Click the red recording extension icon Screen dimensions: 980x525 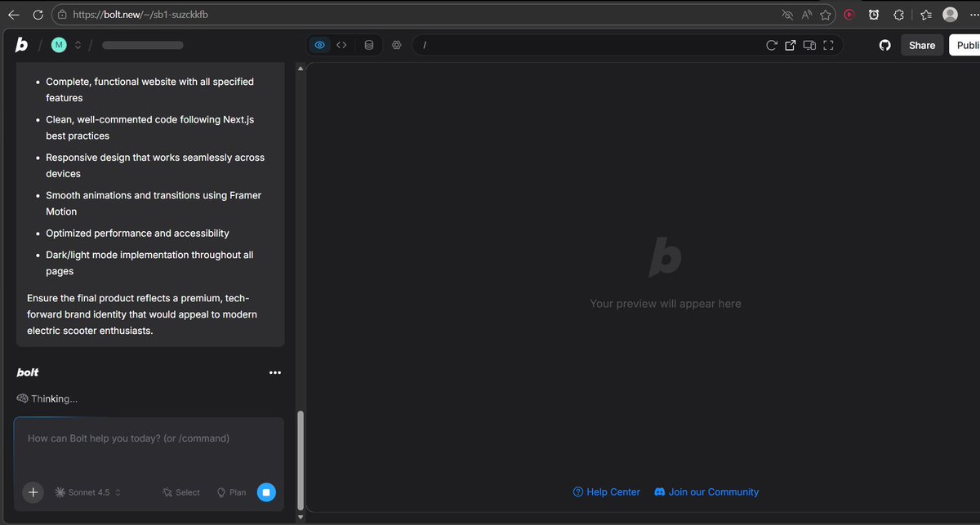(x=849, y=15)
